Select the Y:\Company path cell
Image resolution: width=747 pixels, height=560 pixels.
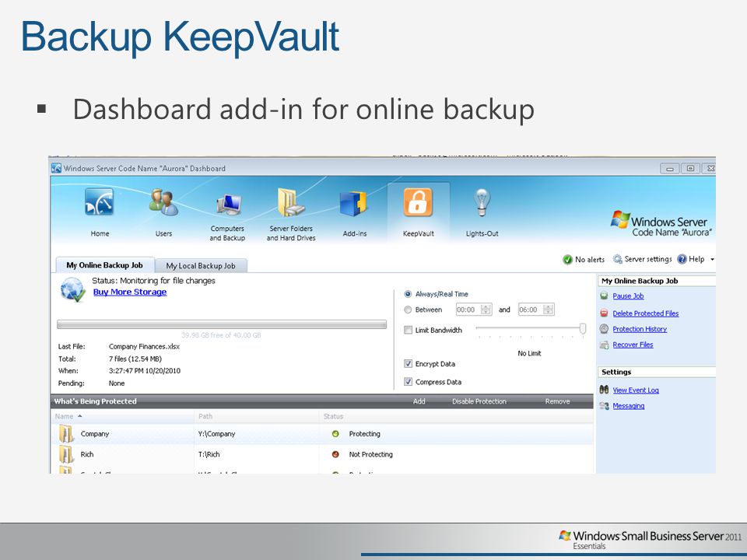coord(217,434)
